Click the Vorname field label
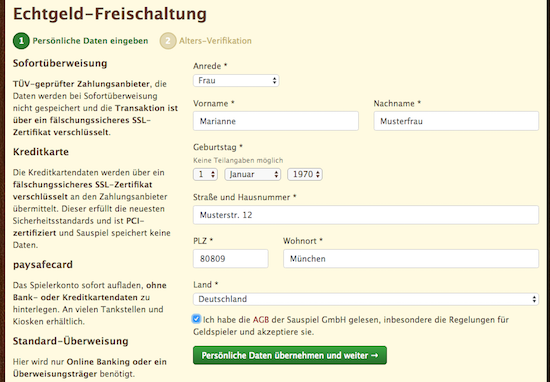Viewport: 550px width, 382px height. point(214,103)
